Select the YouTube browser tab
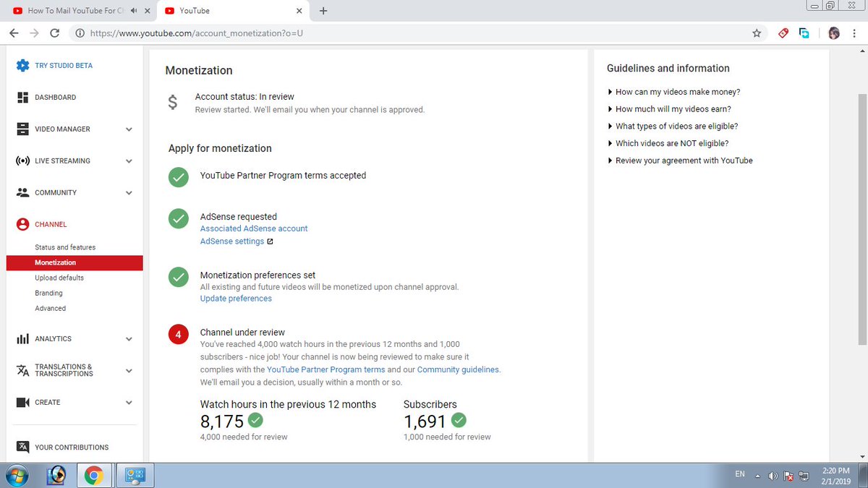The width and height of the screenshot is (868, 488). tap(231, 11)
